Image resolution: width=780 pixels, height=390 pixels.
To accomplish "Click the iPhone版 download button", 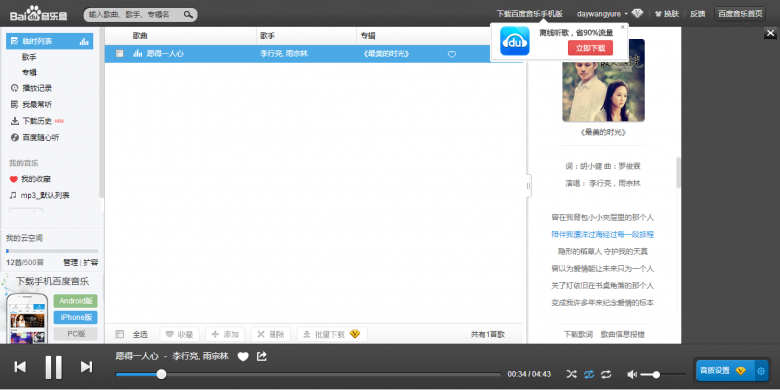I will pyautogui.click(x=76, y=317).
